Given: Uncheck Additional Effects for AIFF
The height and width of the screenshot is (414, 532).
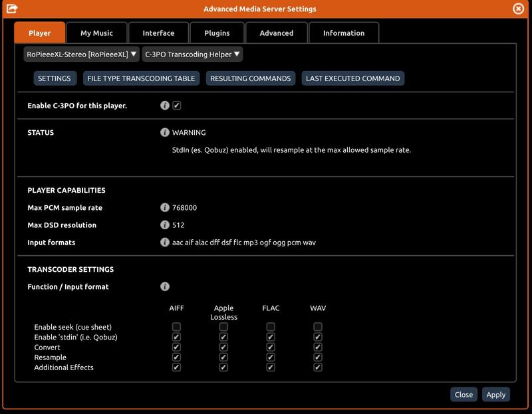Looking at the screenshot, I should tap(176, 367).
